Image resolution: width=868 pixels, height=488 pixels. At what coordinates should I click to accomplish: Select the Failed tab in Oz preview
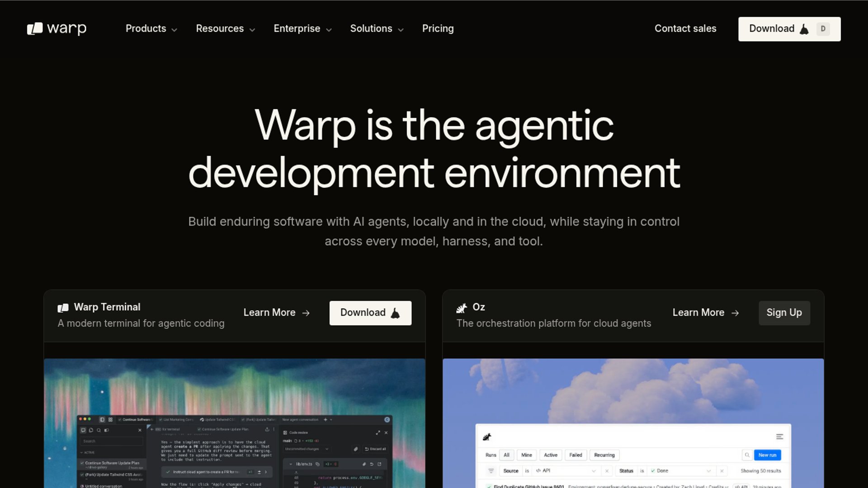click(576, 455)
